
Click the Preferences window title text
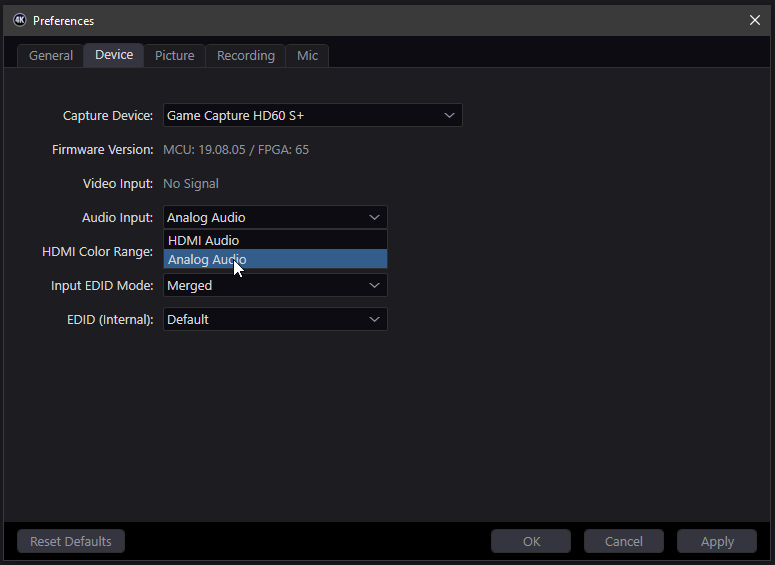pos(63,21)
